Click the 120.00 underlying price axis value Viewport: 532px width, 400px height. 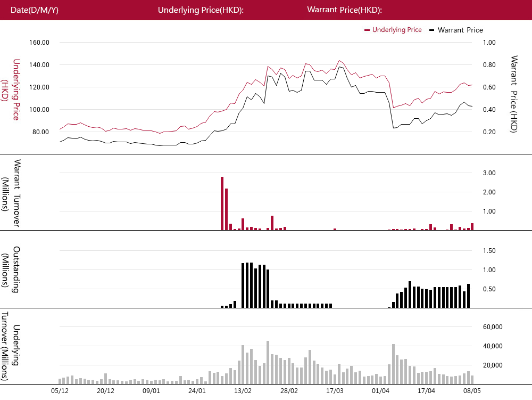pos(39,87)
